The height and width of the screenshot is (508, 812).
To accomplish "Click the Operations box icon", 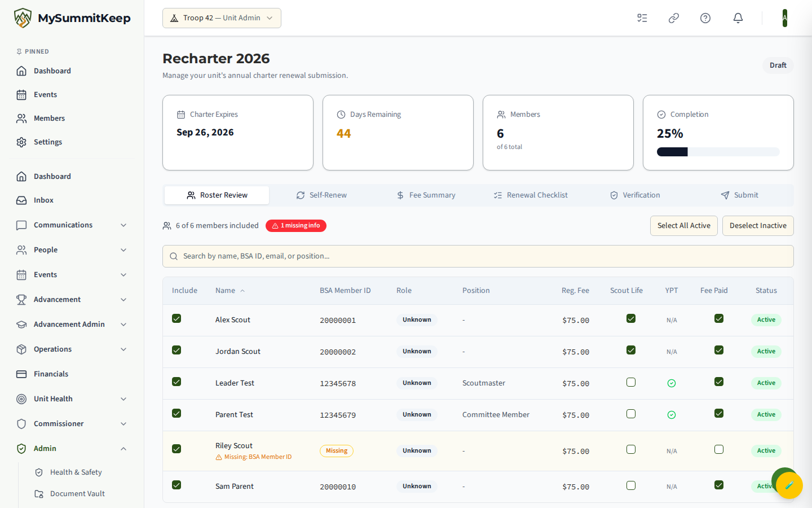I will 21,349.
